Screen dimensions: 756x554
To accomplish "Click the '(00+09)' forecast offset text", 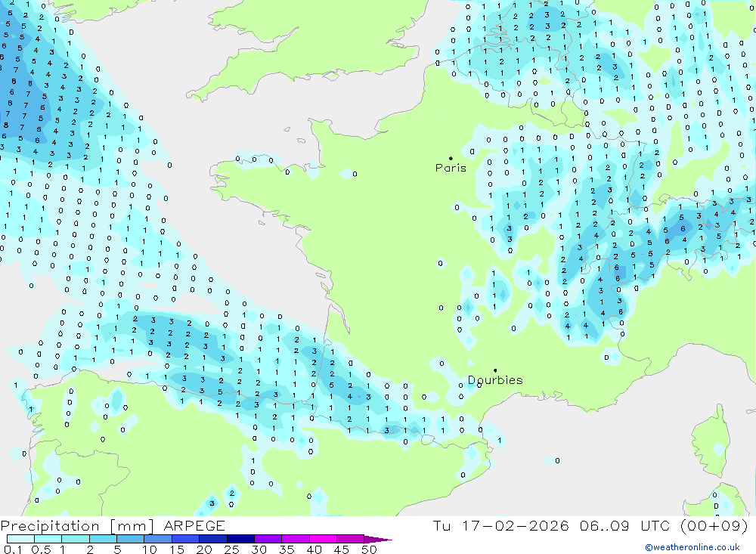I will coord(714,525).
